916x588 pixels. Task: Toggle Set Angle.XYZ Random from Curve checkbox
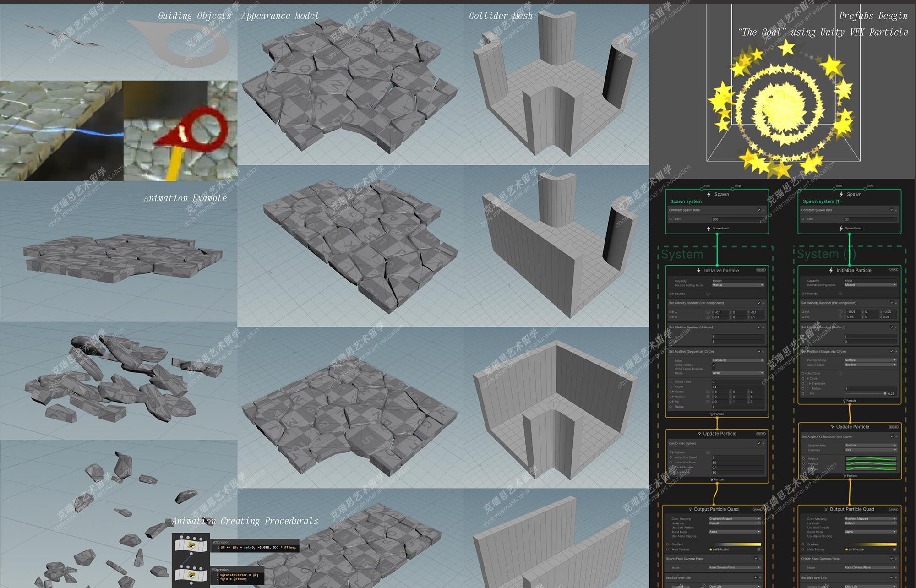[x=891, y=436]
